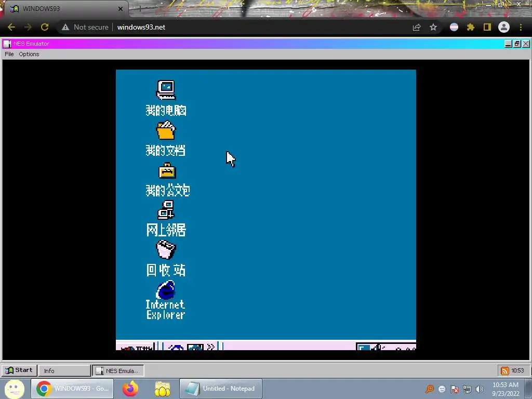
Task: Open the 回收站 recycle bin icon
Action: pos(166,250)
